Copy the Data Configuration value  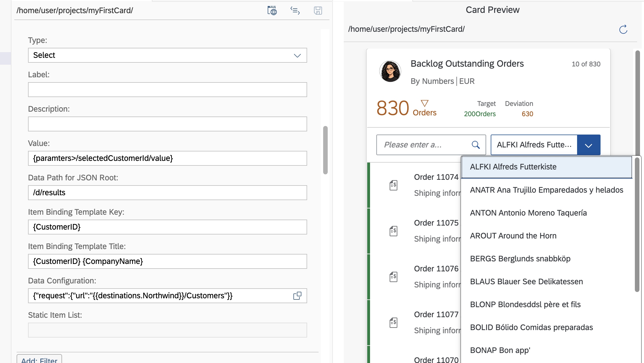[x=297, y=296]
